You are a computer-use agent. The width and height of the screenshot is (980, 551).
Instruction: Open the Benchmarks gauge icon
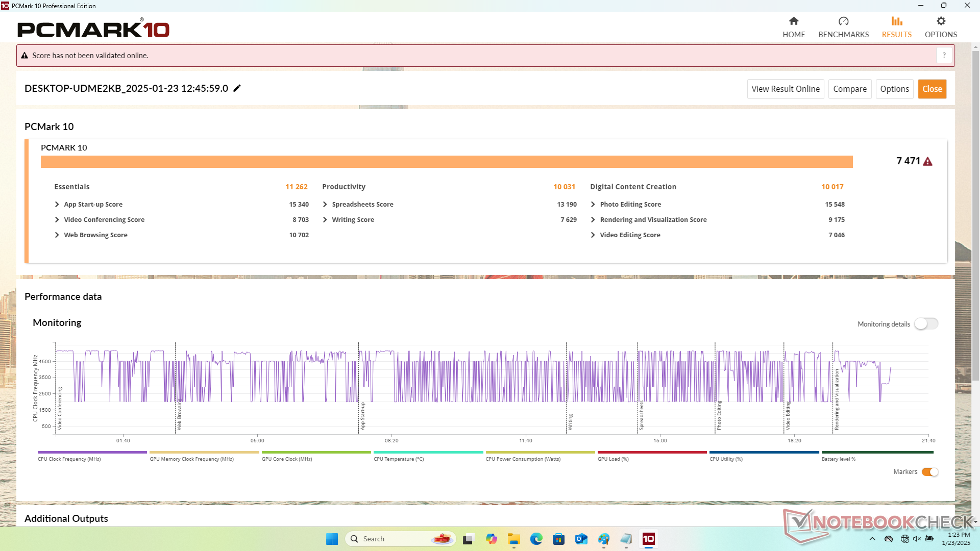click(843, 21)
